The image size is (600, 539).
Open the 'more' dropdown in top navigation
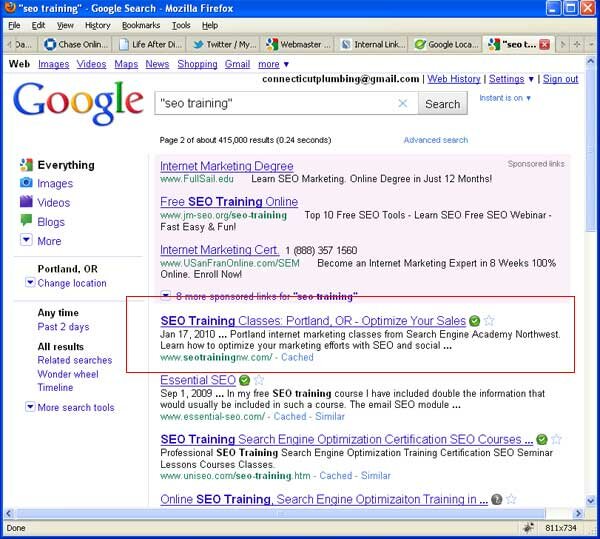273,64
